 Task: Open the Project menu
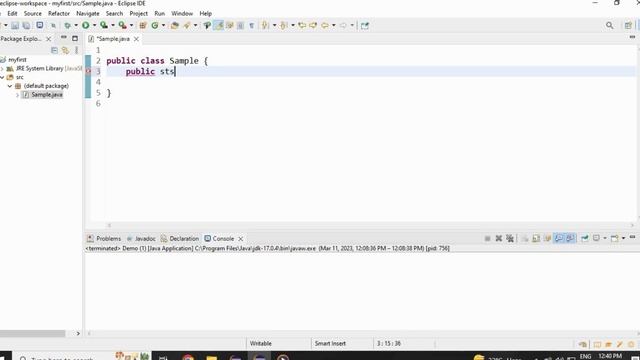coord(138,13)
